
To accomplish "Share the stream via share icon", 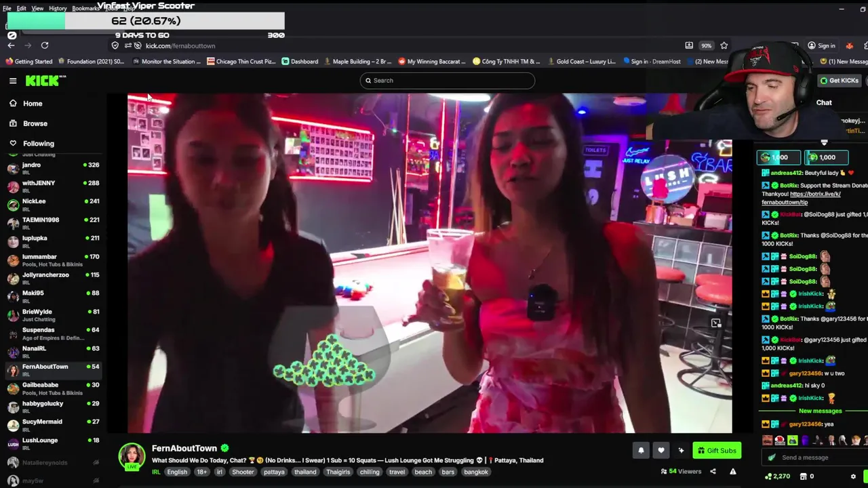I will pyautogui.click(x=713, y=472).
